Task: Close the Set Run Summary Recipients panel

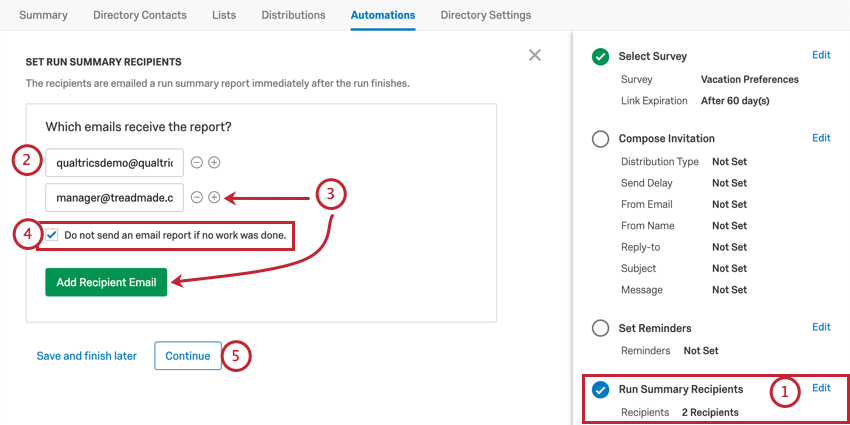Action: tap(535, 55)
